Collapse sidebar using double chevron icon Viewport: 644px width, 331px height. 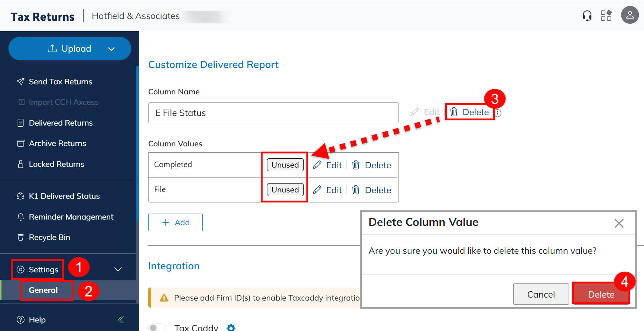pyautogui.click(x=121, y=320)
